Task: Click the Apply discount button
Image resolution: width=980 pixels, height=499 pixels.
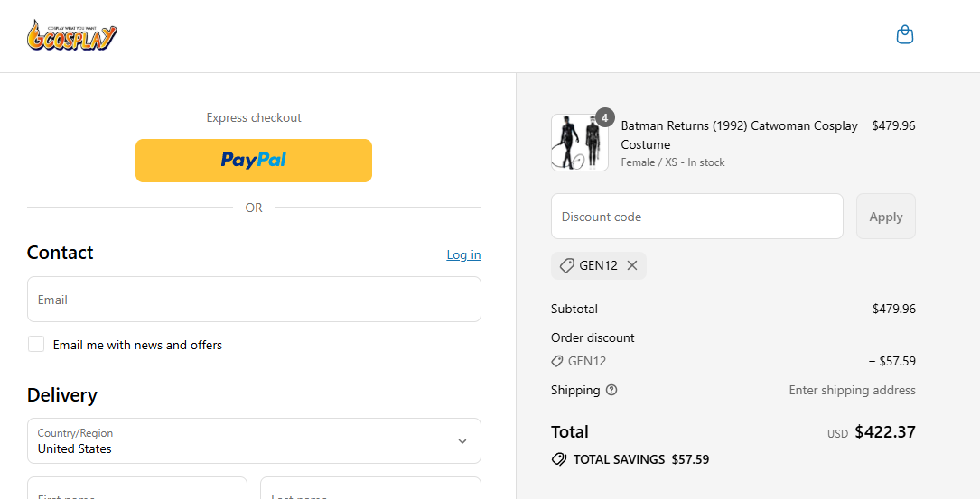Action: (886, 216)
